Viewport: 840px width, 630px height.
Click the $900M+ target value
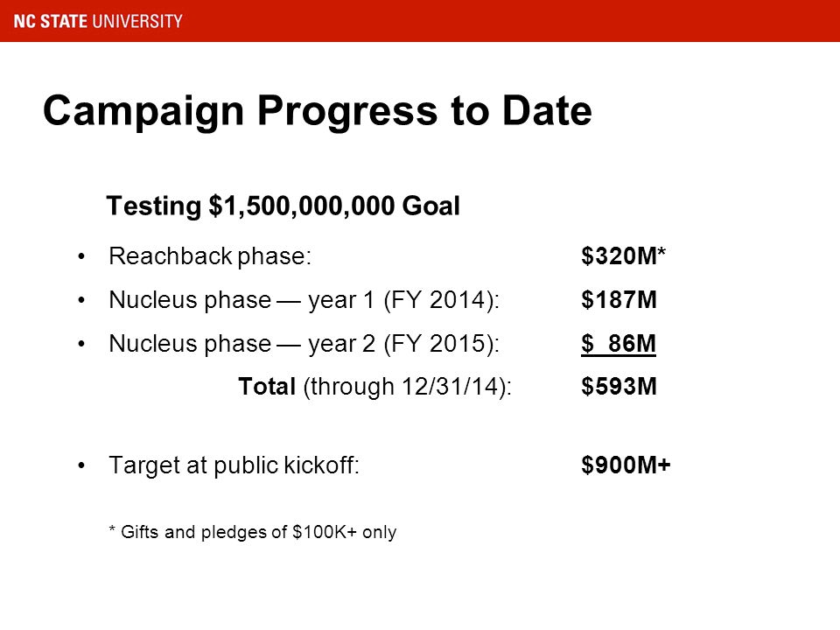[x=626, y=465]
